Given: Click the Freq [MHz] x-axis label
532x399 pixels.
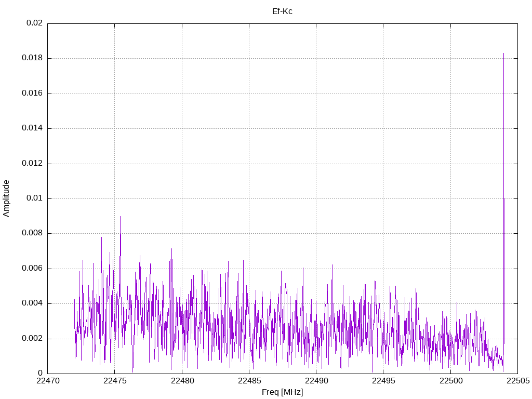Looking at the screenshot, I should 282,392.
